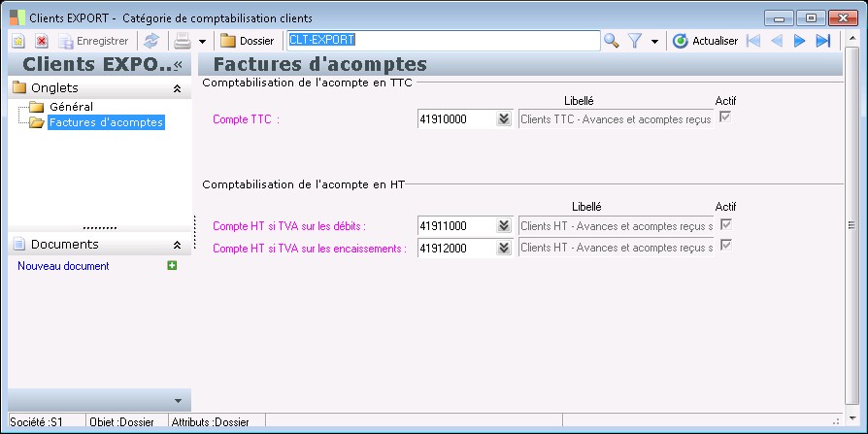
Task: Click the scrollbar down arrow
Action: (852, 418)
